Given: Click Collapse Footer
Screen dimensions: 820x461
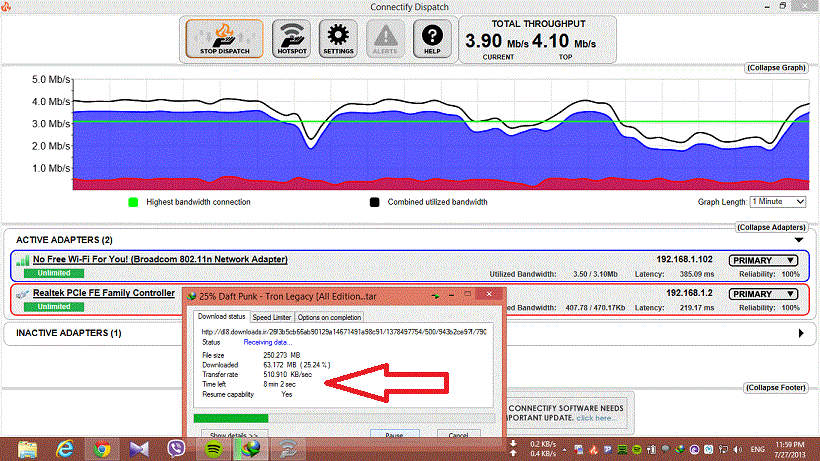Looking at the screenshot, I should pos(776,388).
